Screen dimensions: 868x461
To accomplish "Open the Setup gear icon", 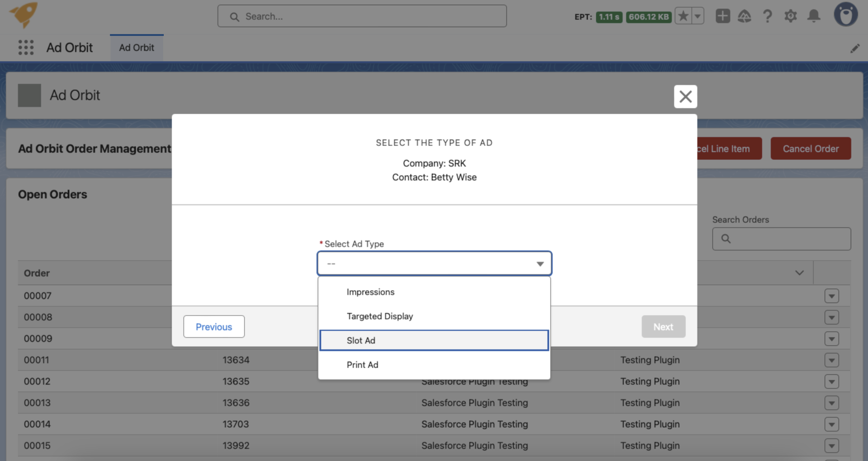I will click(790, 16).
